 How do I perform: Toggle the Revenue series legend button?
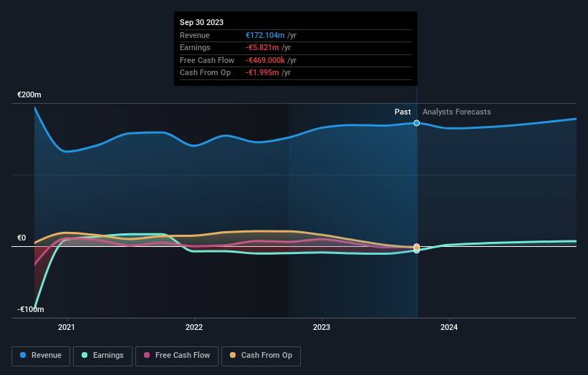coord(41,356)
